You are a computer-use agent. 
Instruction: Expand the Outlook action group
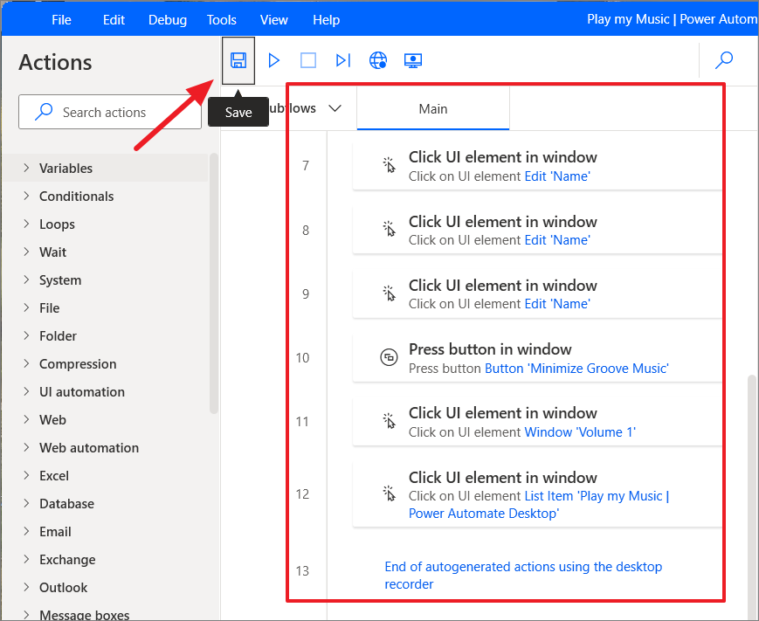[26, 587]
